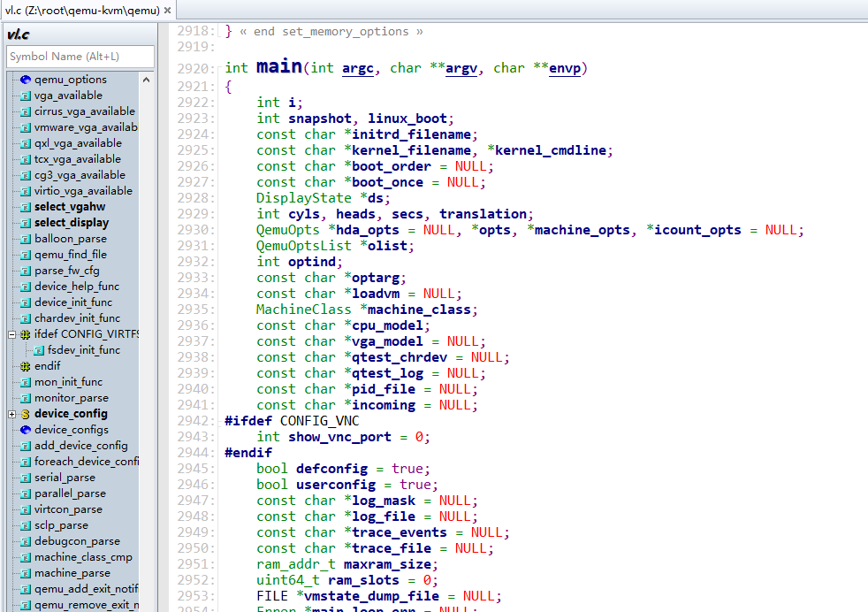Screen dimensions: 868x612
Task: Close the vl.c document tab
Action: point(168,11)
